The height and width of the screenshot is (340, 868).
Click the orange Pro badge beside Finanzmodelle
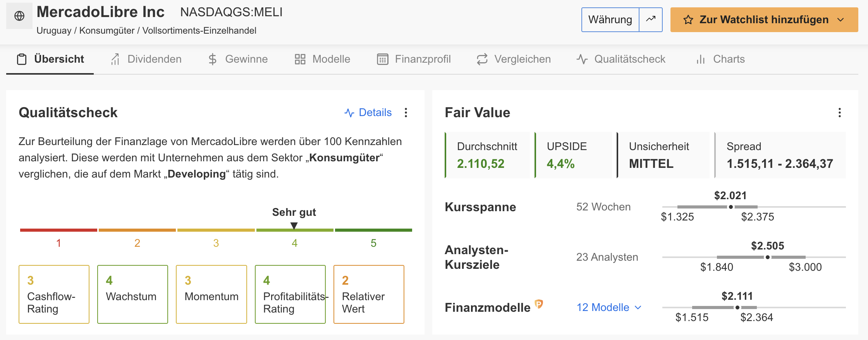pyautogui.click(x=539, y=304)
